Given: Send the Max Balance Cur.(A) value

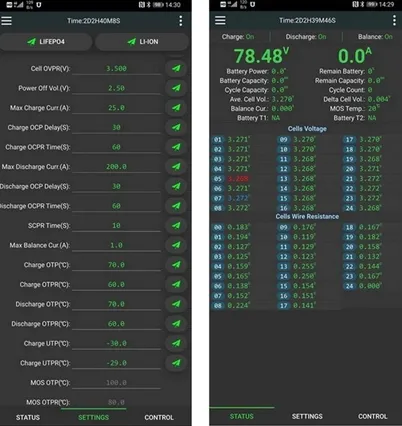Looking at the screenshot, I should tap(176, 245).
